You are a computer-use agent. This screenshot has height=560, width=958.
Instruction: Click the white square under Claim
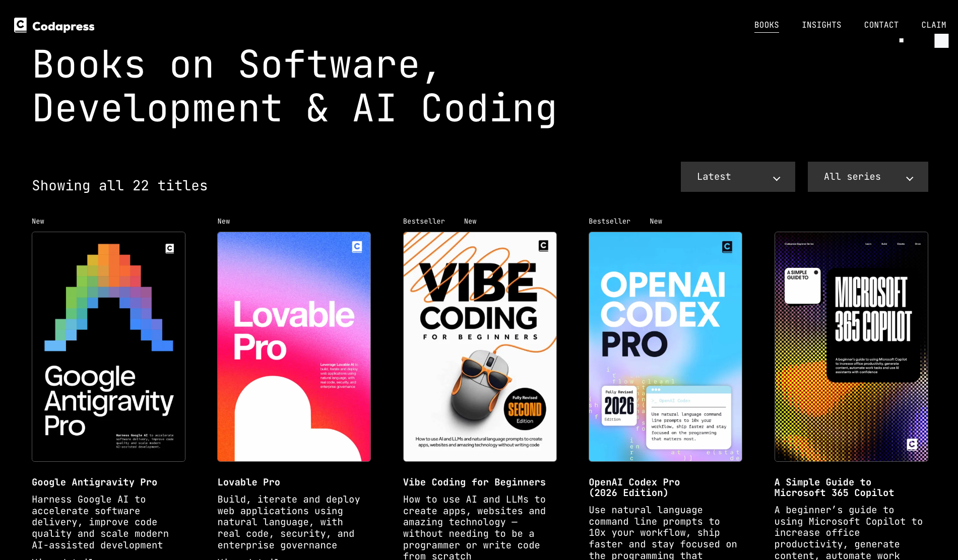coord(941,41)
